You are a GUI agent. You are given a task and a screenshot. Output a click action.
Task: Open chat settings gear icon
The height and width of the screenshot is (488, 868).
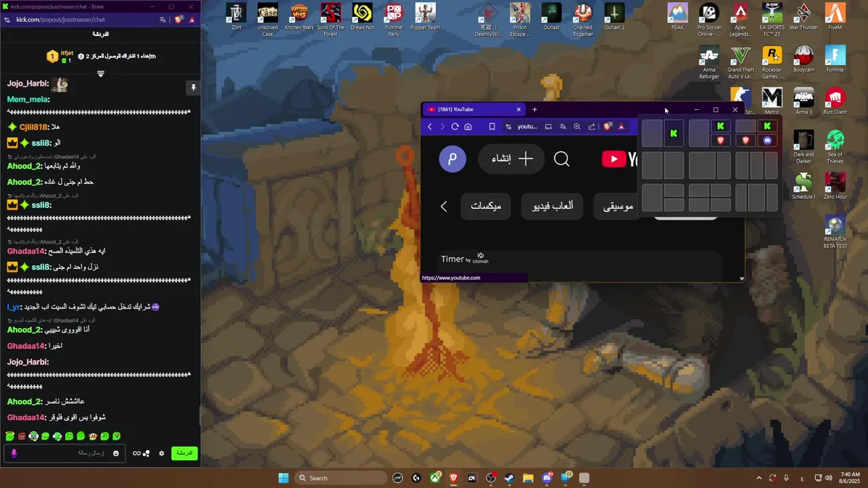[x=161, y=453]
